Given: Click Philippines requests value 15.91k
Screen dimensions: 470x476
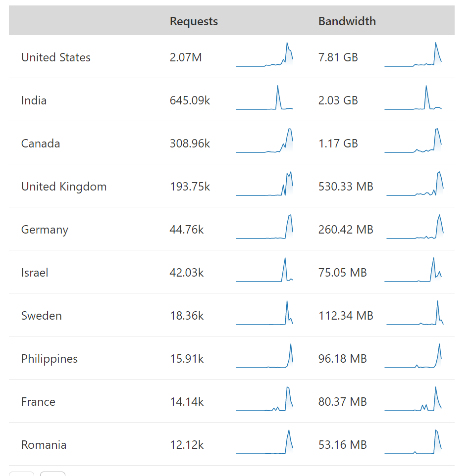Looking at the screenshot, I should pyautogui.click(x=187, y=359).
